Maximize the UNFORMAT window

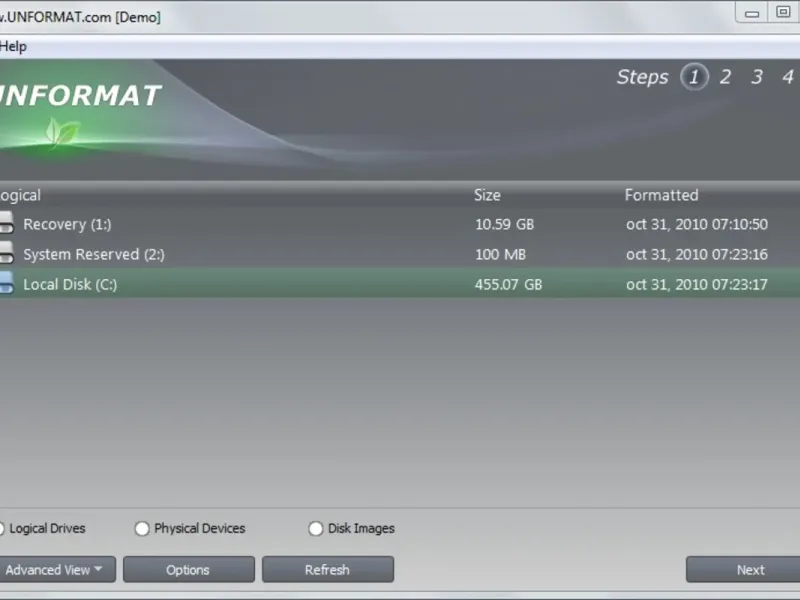783,12
